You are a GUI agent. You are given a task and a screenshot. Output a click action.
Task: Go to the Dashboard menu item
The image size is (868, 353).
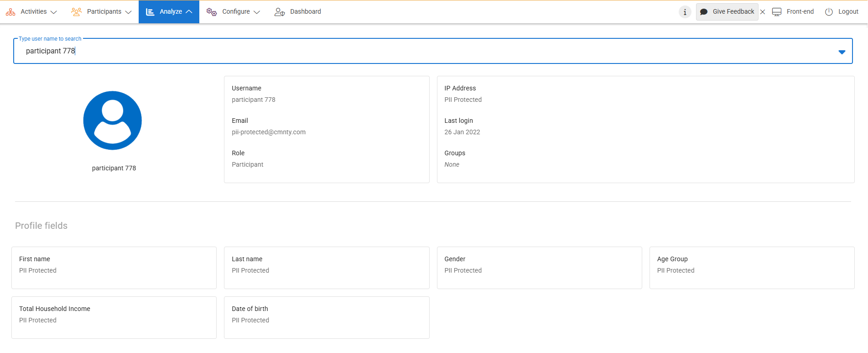coord(305,12)
